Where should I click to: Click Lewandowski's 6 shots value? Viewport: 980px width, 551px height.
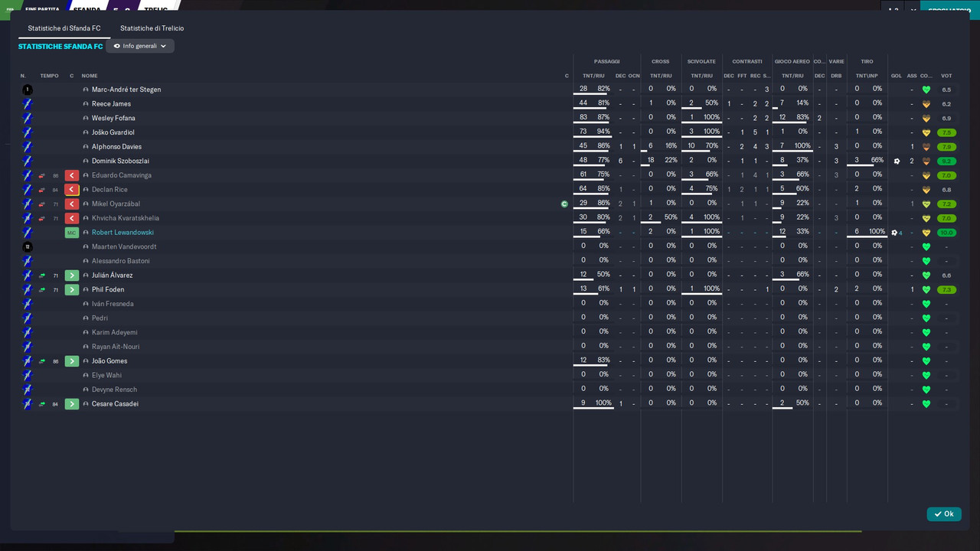click(x=857, y=232)
